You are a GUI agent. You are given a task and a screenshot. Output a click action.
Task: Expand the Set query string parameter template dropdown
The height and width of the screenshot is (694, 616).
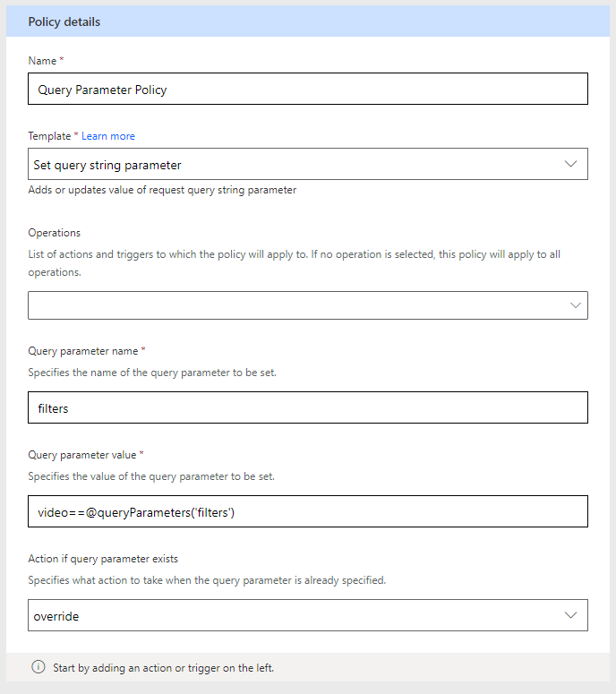(x=308, y=164)
